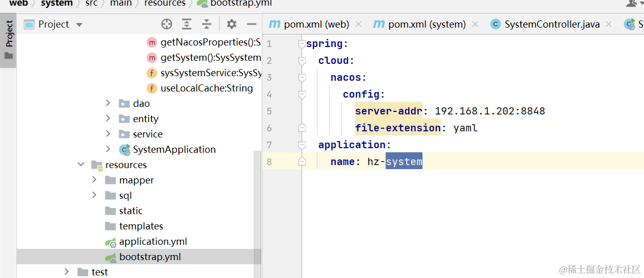Expand SystemApplication class node
The image size is (644, 278).
point(108,149)
